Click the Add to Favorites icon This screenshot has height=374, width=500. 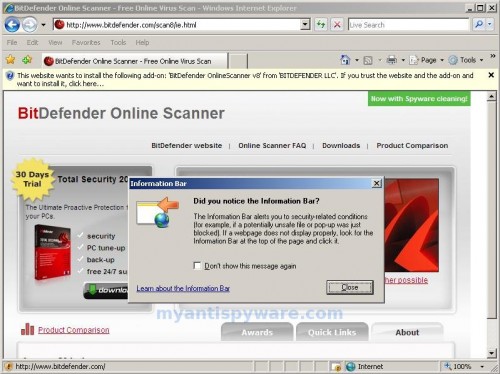pos(27,60)
